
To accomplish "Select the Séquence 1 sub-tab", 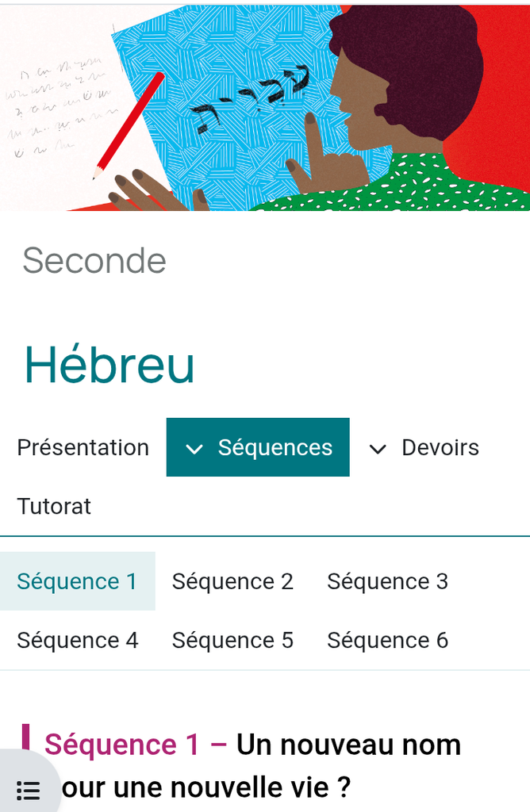I will pos(77,581).
